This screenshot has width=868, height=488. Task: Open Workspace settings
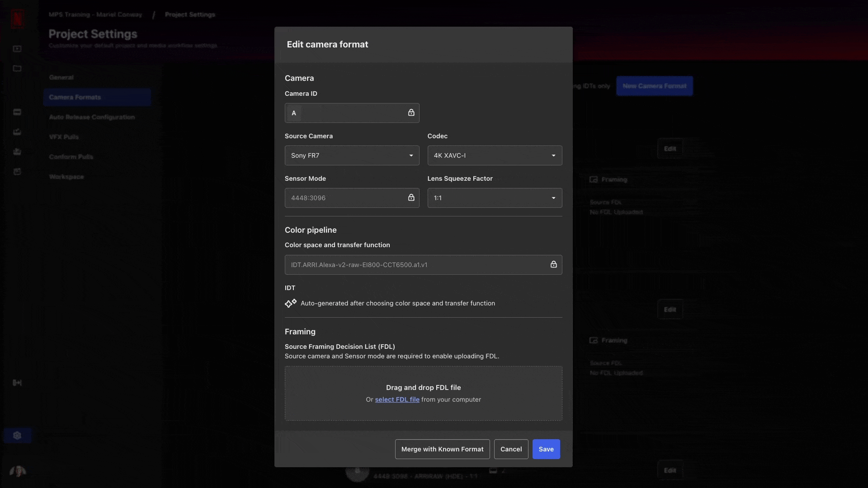(x=66, y=177)
